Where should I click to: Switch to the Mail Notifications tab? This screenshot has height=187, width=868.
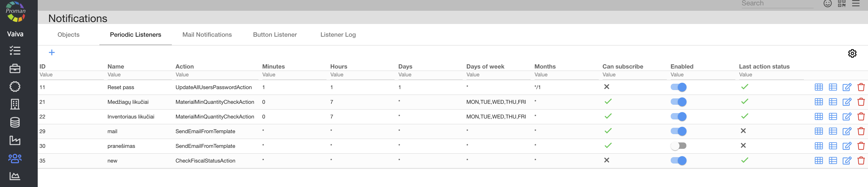[x=207, y=35]
